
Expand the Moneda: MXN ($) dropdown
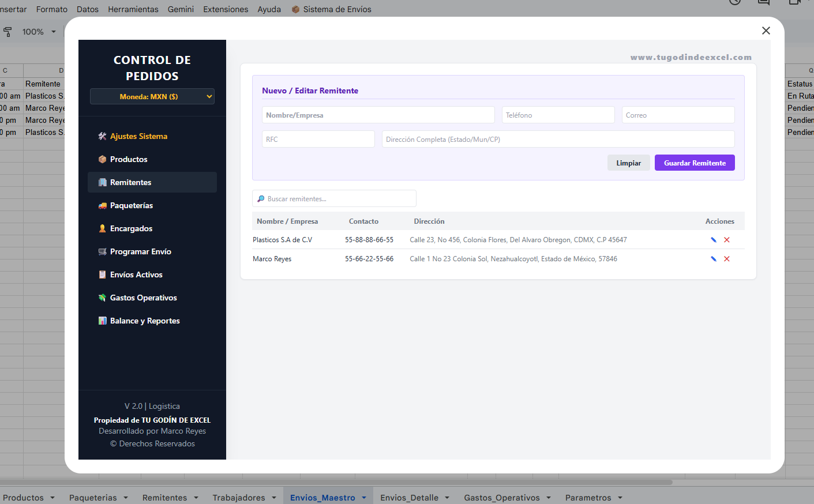[152, 96]
